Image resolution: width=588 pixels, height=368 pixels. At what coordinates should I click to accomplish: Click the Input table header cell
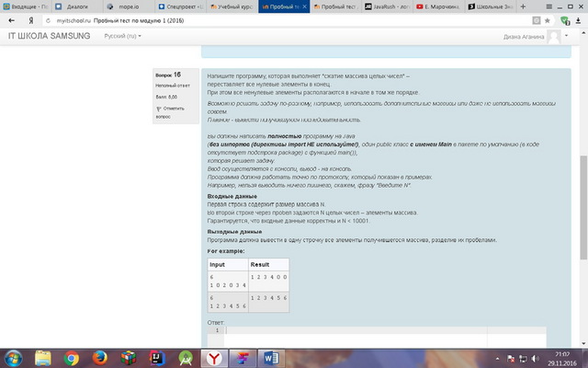[x=228, y=264]
